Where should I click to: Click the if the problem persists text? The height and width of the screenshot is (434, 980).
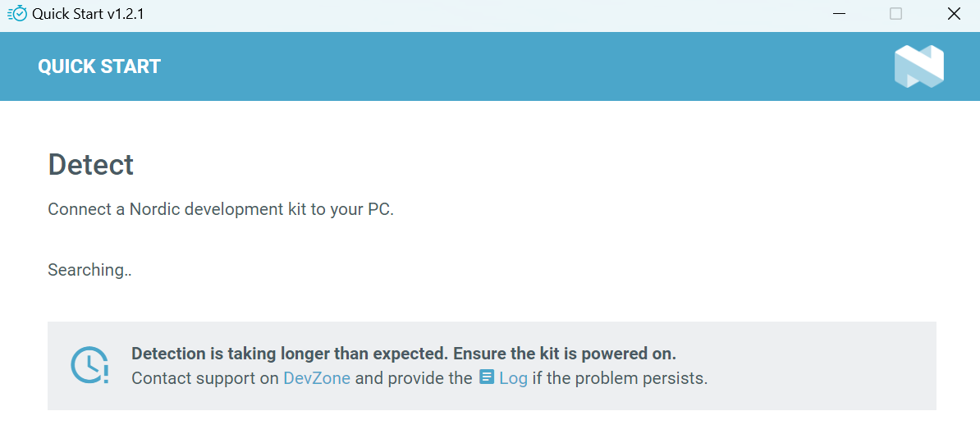coord(620,378)
